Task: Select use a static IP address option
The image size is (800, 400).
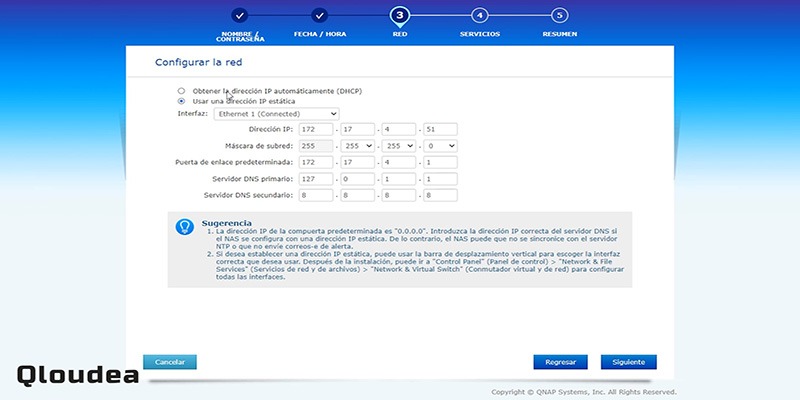Action: tap(181, 101)
